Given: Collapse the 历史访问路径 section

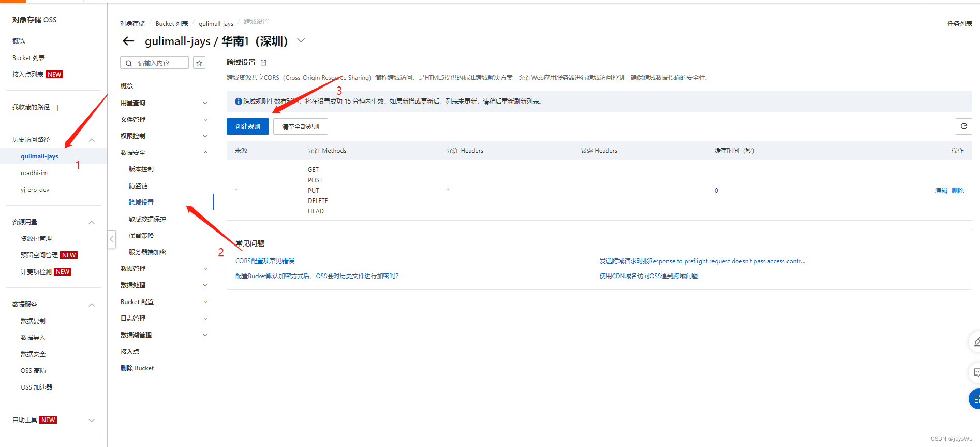Looking at the screenshot, I should 92,140.
